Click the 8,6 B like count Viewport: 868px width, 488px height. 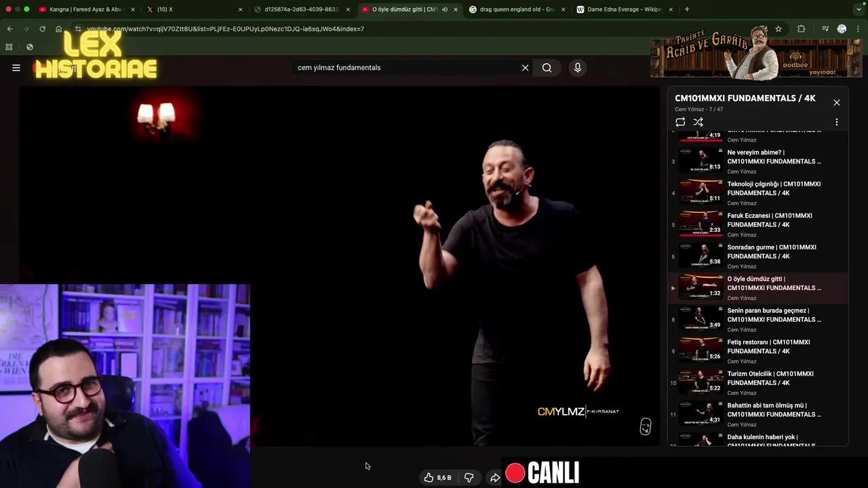(x=444, y=478)
